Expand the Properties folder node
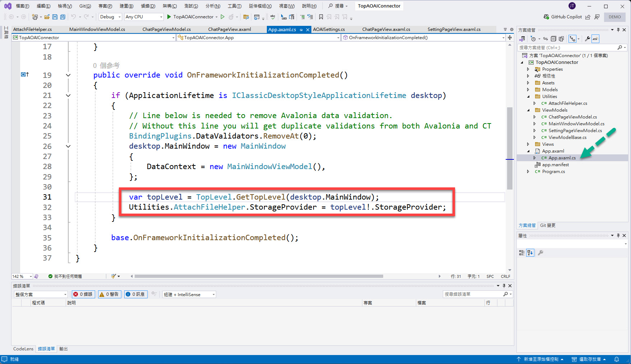Screen dimensions: 631x364 528,69
